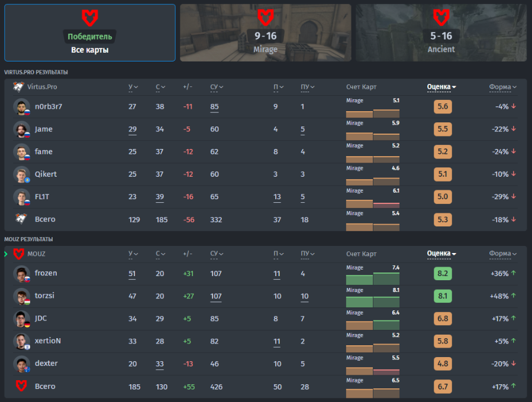Screen dimensions: 532x402
Task: Open n0rb3r7 player avatar
Action: [22, 106]
